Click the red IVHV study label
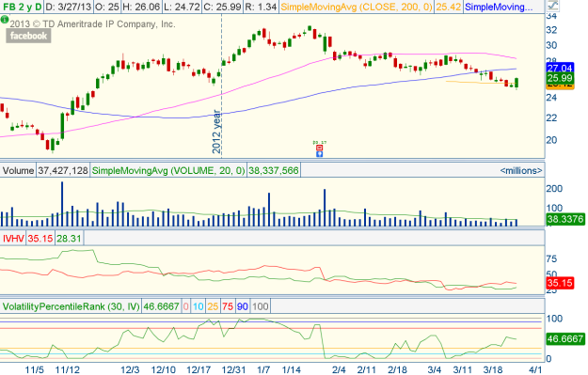 pos(13,239)
